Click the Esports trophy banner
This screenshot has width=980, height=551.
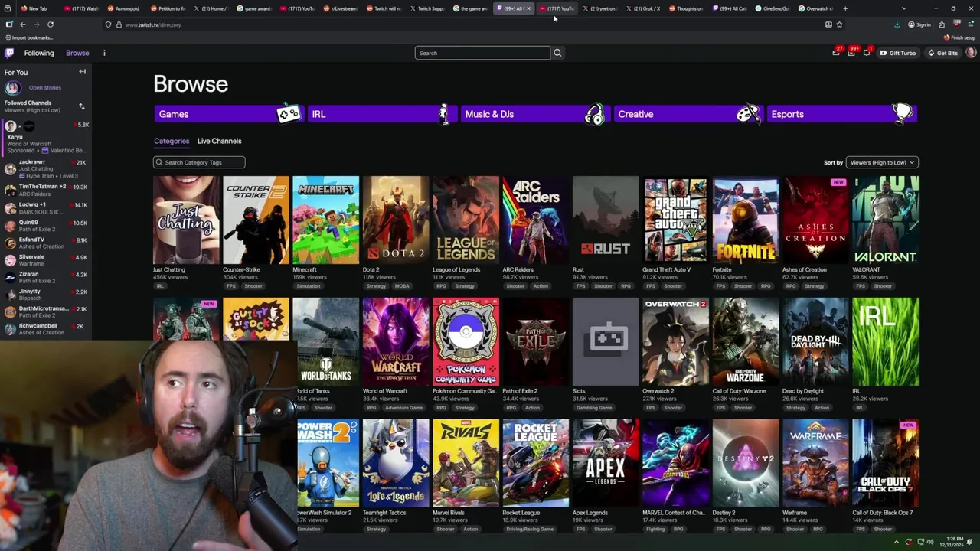click(841, 114)
